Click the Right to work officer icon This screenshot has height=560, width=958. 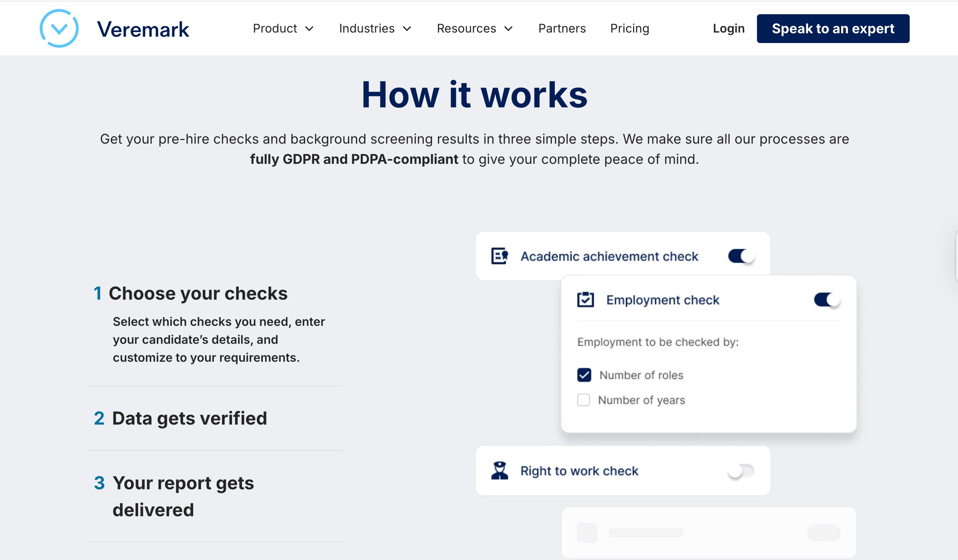click(499, 471)
